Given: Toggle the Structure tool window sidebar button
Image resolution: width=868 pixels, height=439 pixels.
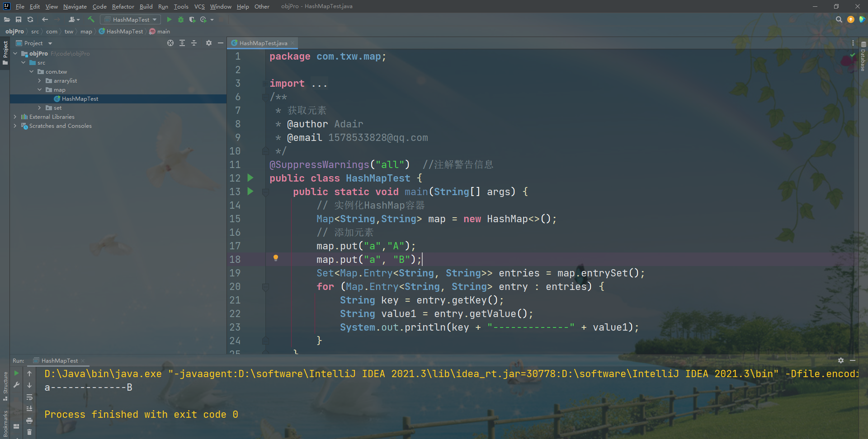Looking at the screenshot, I should pos(5,386).
